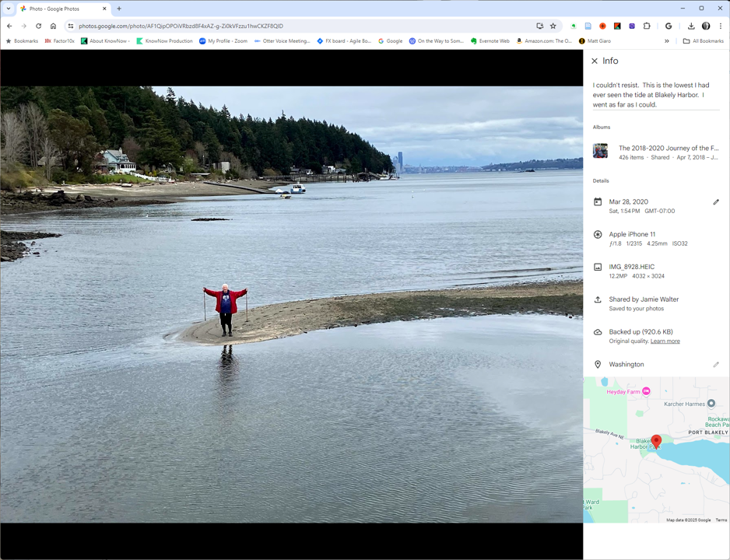Click the red map location pin
Screen dimensions: 730x560
656,441
